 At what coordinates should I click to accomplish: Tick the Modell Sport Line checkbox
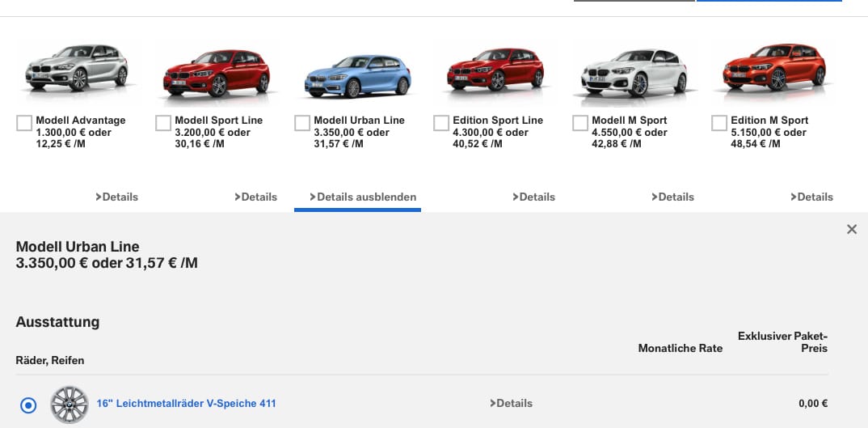tap(163, 123)
